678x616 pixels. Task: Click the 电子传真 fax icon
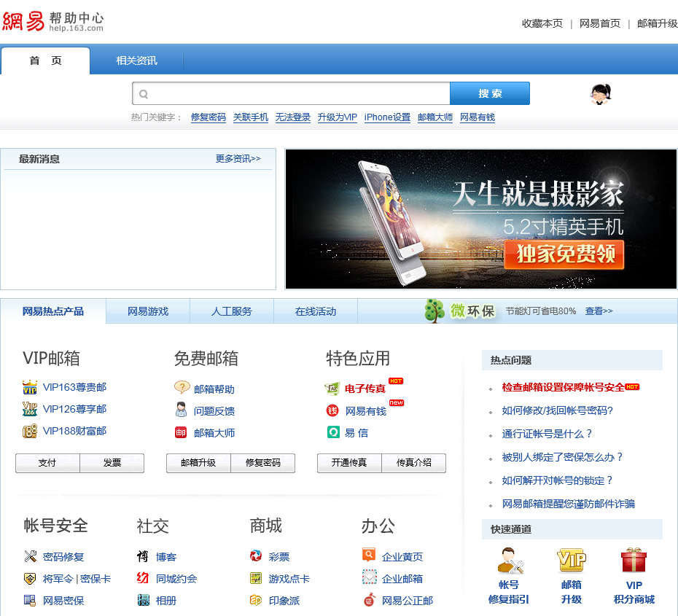click(332, 389)
